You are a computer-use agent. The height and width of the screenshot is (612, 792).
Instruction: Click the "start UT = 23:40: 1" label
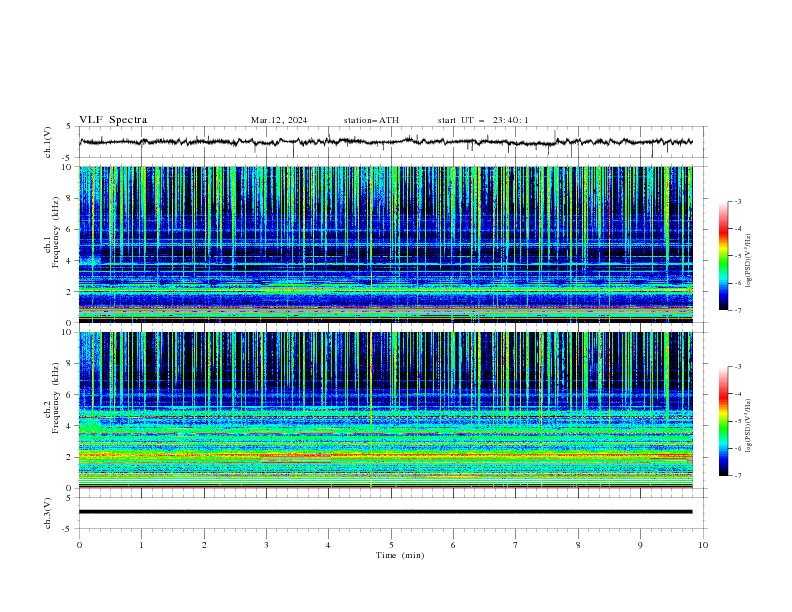(483, 120)
